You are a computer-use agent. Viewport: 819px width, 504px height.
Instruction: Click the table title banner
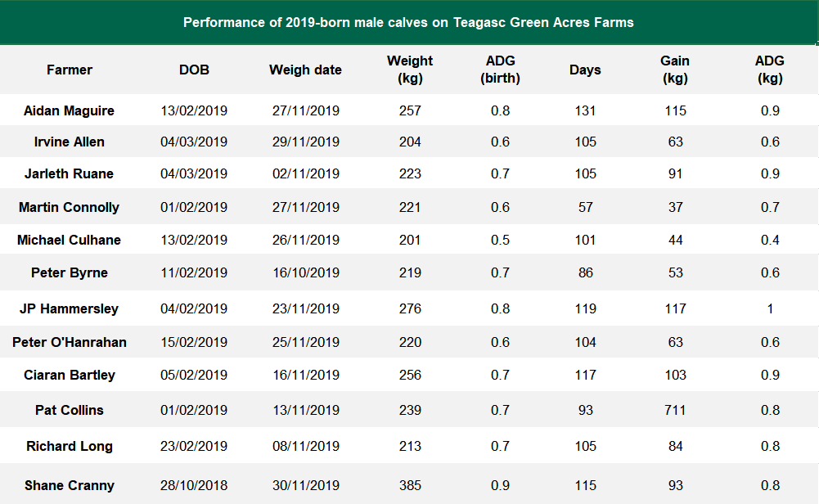click(x=408, y=22)
